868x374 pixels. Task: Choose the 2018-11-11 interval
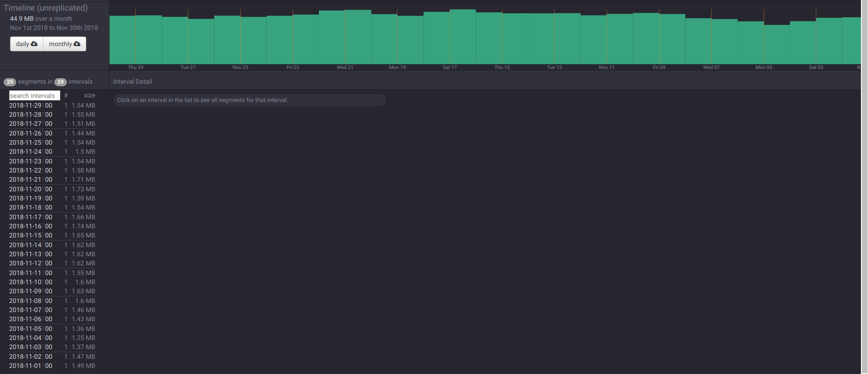(x=52, y=273)
